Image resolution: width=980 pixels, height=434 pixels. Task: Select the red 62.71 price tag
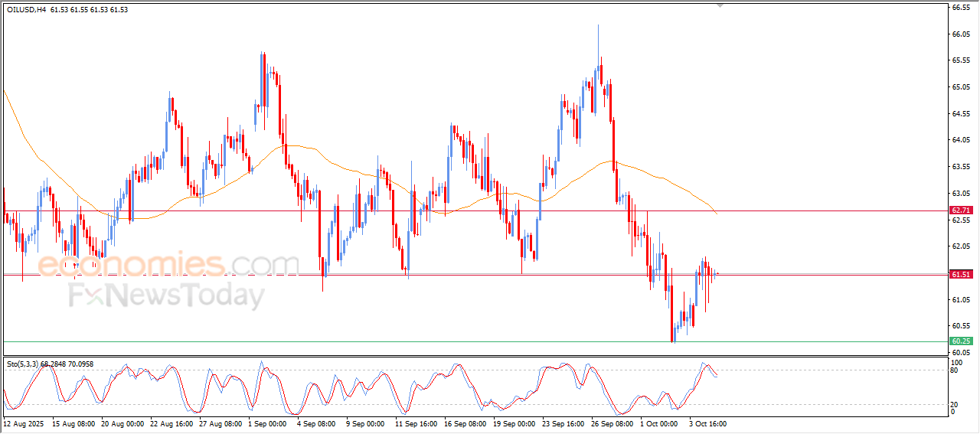point(960,210)
